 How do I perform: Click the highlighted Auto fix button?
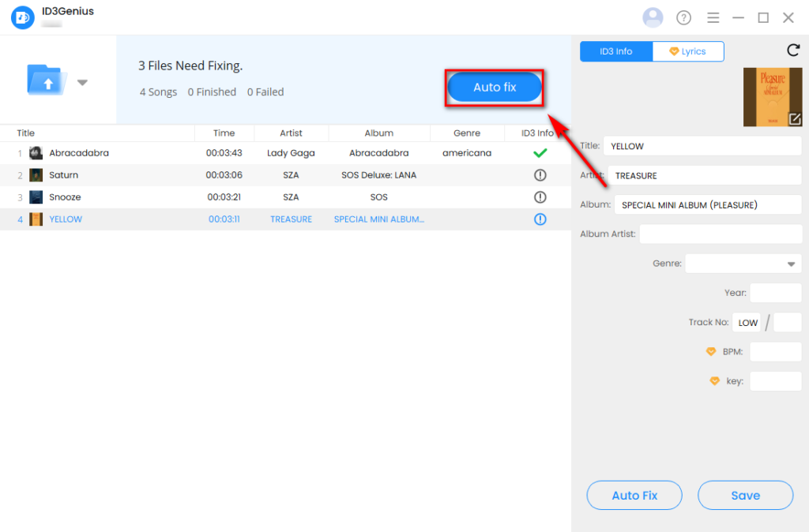point(494,87)
